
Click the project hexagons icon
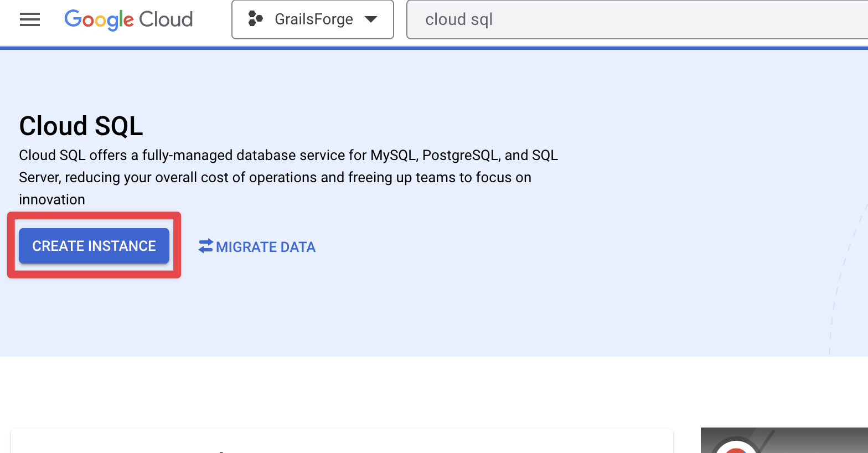point(255,19)
